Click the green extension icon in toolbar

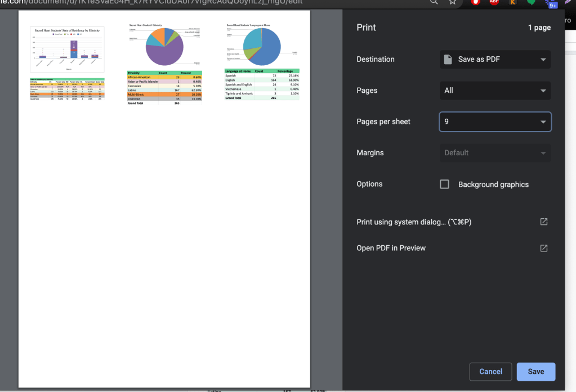(x=531, y=2)
